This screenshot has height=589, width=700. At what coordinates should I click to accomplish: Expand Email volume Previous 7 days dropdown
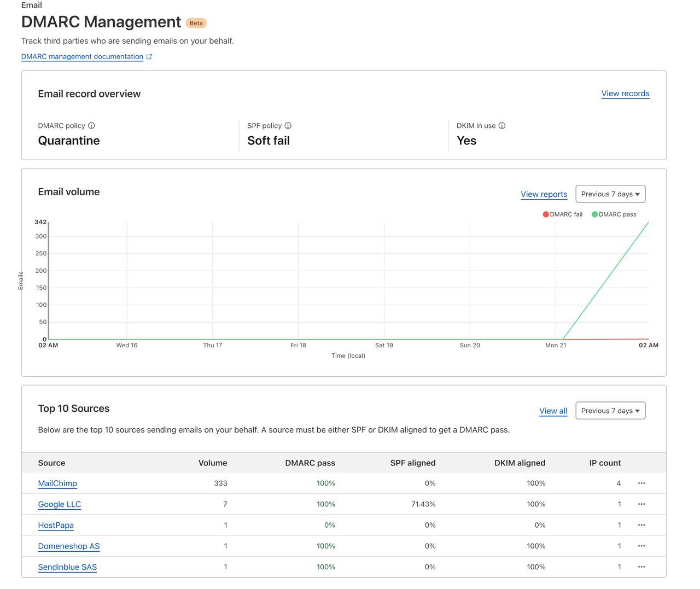[x=610, y=194]
